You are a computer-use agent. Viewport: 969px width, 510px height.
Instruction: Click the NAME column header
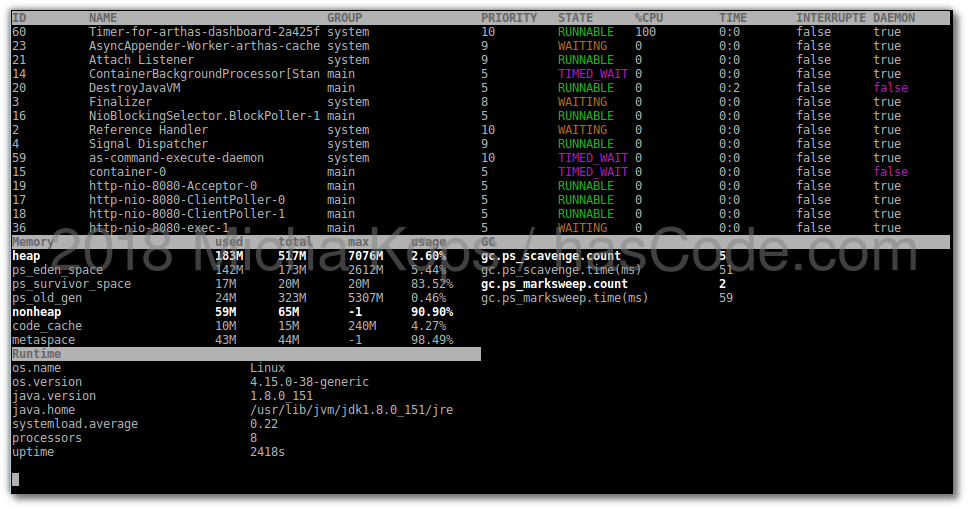(103, 18)
